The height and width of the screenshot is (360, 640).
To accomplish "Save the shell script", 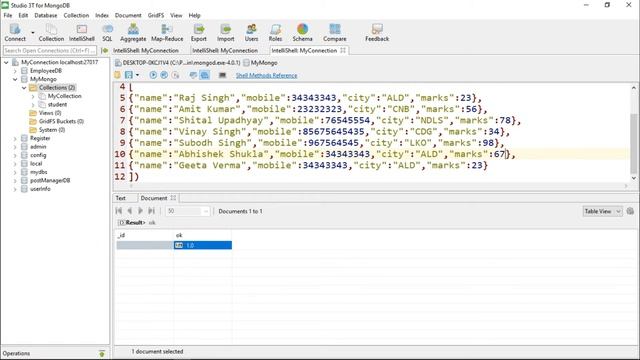I will pos(129,75).
